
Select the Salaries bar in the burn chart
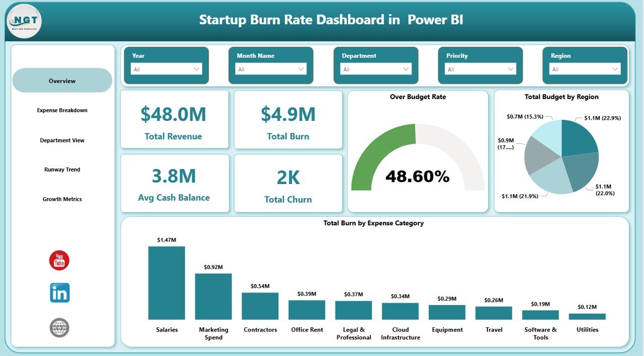coord(167,282)
